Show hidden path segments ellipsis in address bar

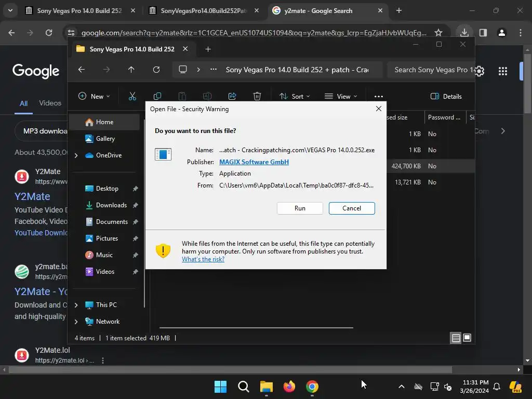214,70
